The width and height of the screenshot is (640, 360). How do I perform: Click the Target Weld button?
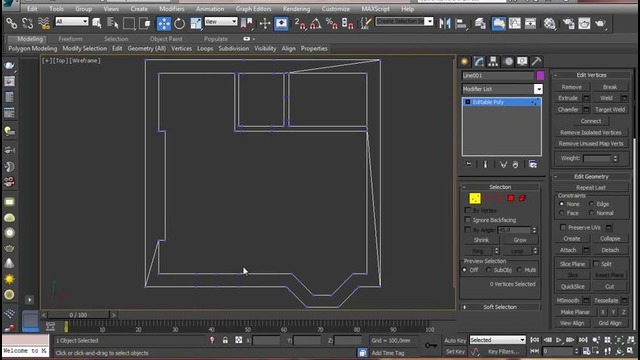(x=610, y=109)
